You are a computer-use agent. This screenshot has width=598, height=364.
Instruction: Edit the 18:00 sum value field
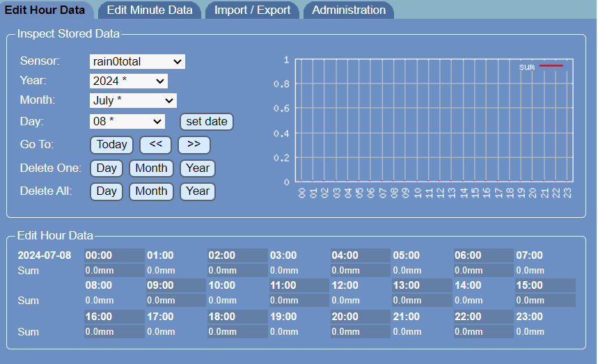click(x=237, y=331)
